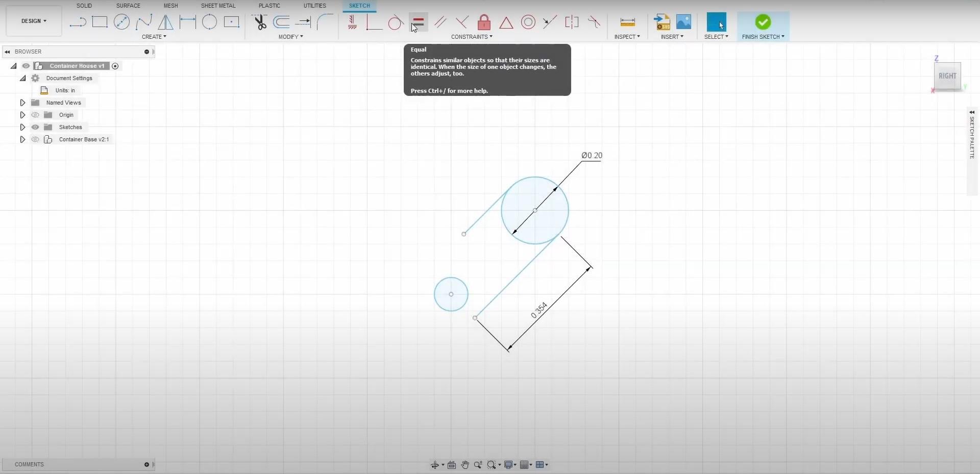
Task: Show the Origin folder
Action: point(35,115)
